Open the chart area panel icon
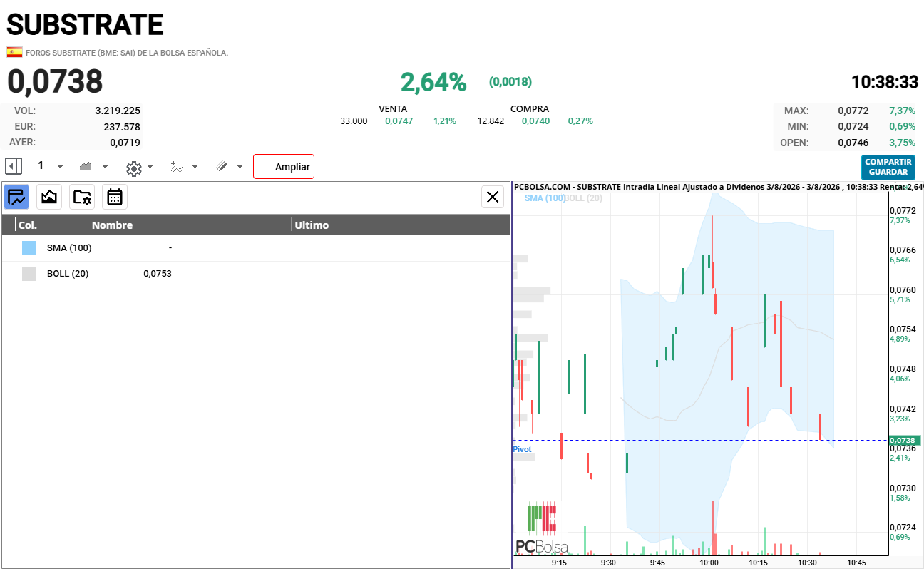 [49, 196]
